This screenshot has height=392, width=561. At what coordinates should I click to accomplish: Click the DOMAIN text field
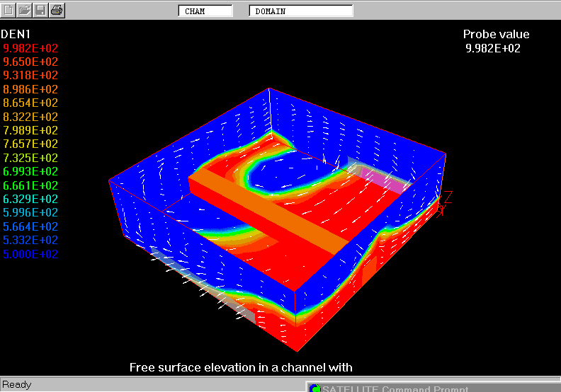[301, 11]
